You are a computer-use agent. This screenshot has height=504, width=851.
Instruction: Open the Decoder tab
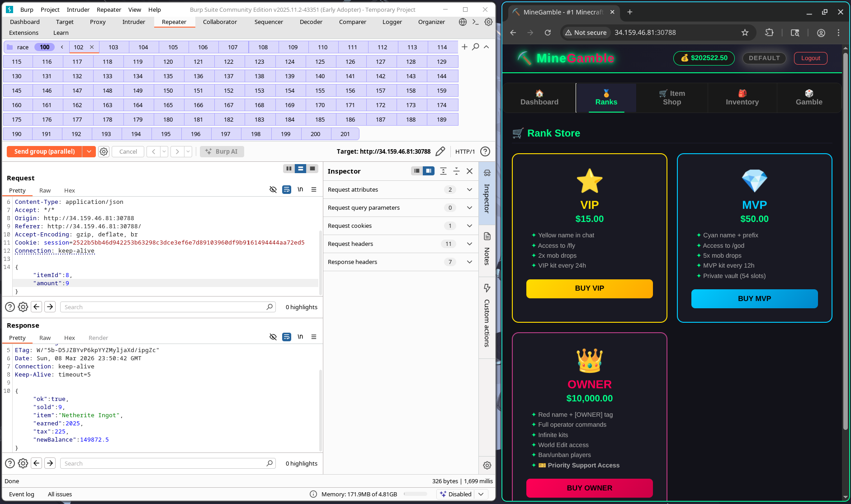click(311, 22)
